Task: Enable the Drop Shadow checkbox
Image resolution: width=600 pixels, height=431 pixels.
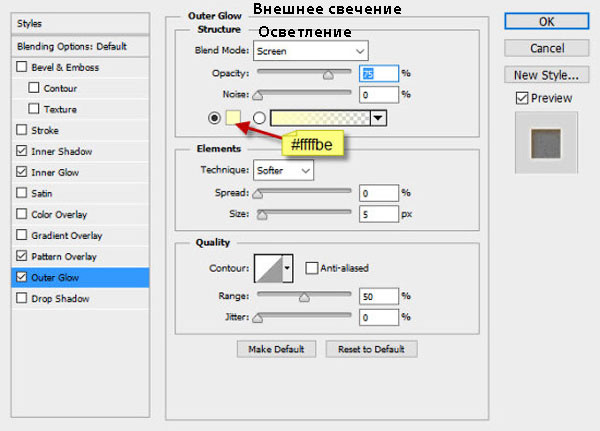Action: [x=21, y=298]
